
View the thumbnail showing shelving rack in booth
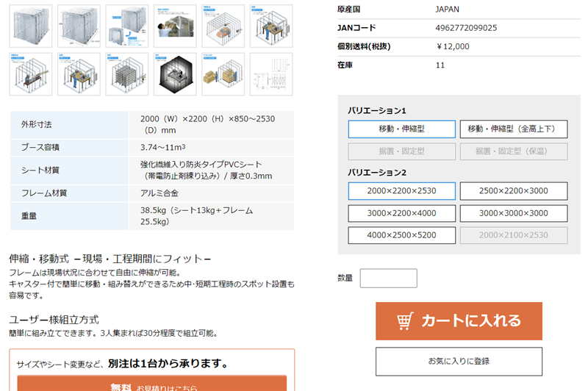127,73
